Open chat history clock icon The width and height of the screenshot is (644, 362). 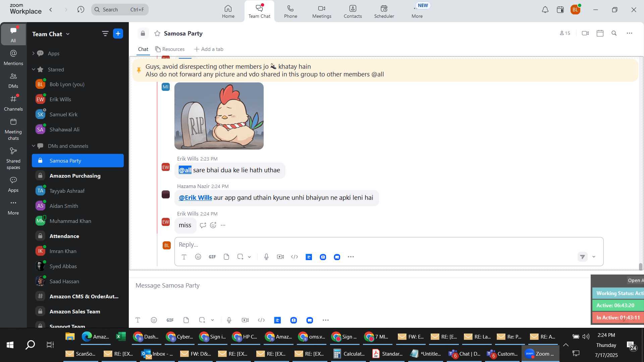(80, 9)
